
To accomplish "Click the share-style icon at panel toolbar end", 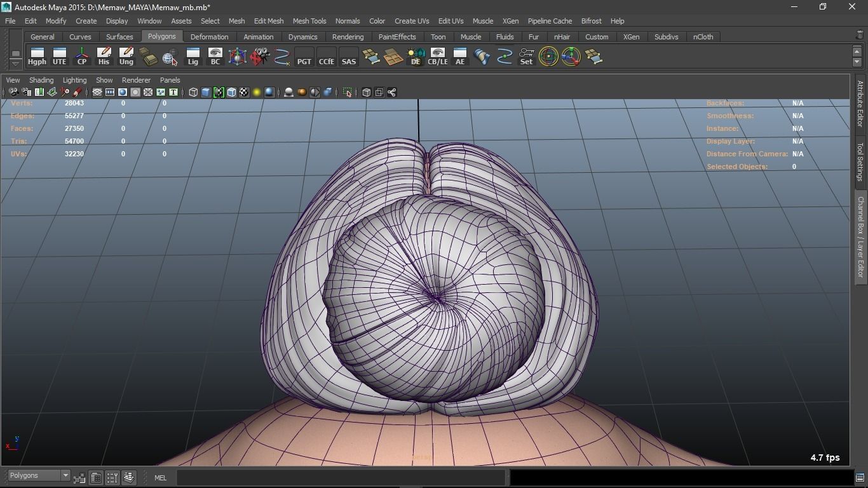I will pos(392,92).
